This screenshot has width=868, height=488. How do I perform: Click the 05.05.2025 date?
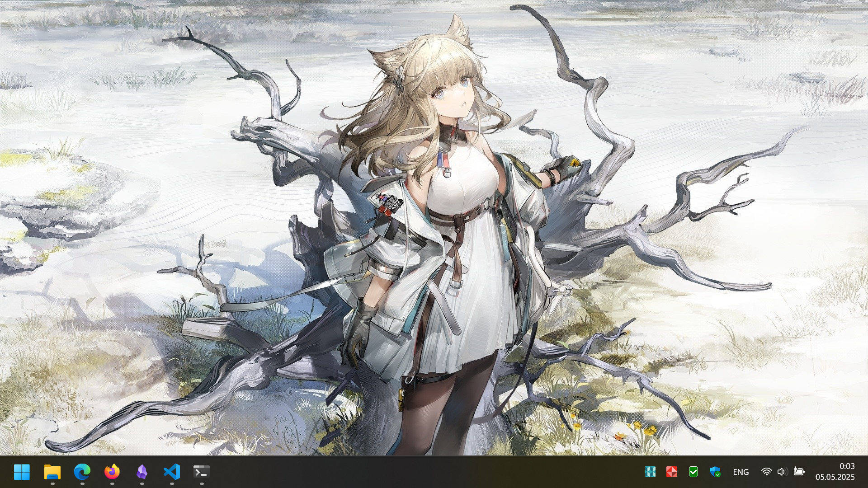(x=835, y=477)
